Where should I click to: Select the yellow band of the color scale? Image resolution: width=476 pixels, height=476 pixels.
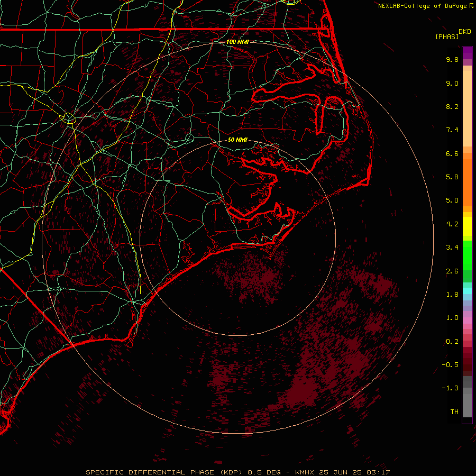click(x=467, y=226)
